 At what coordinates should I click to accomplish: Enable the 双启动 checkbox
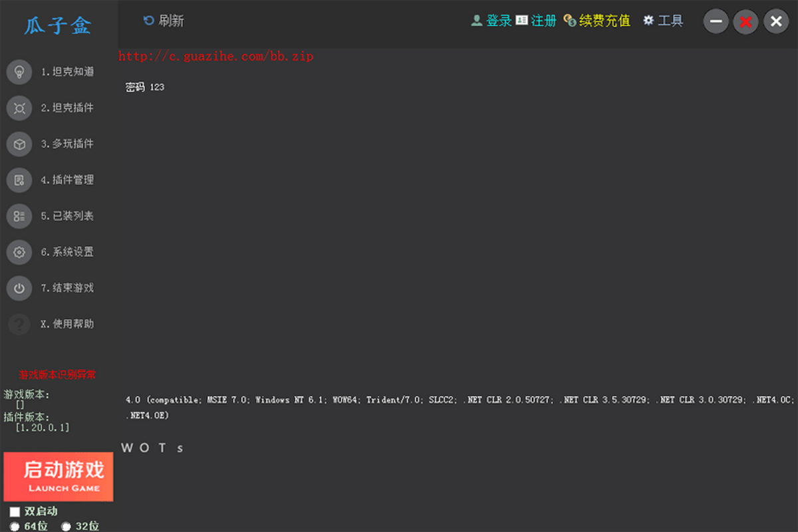click(15, 512)
